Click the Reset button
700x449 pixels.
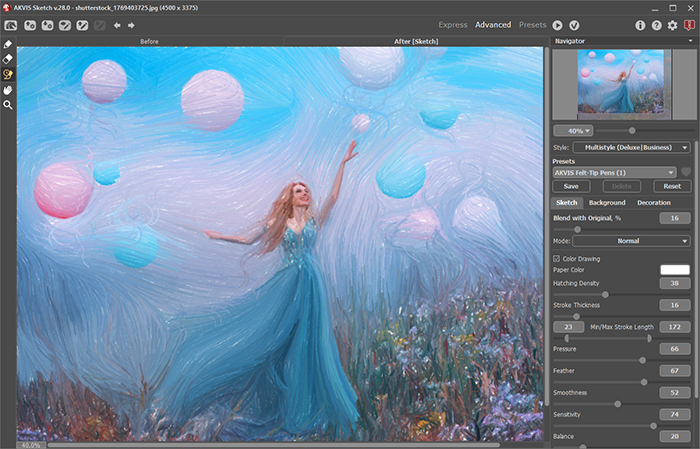[x=672, y=187]
